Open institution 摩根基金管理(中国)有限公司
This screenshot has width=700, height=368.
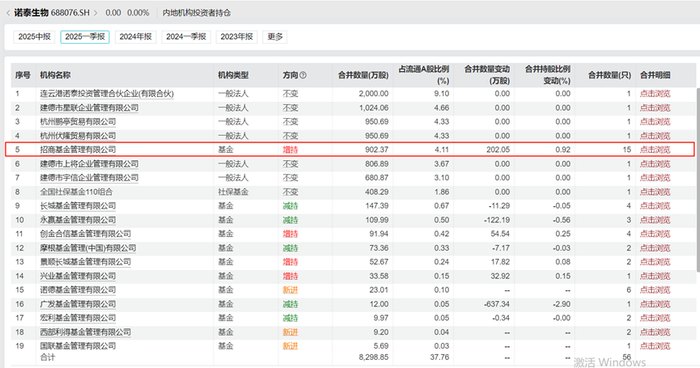tap(88, 248)
